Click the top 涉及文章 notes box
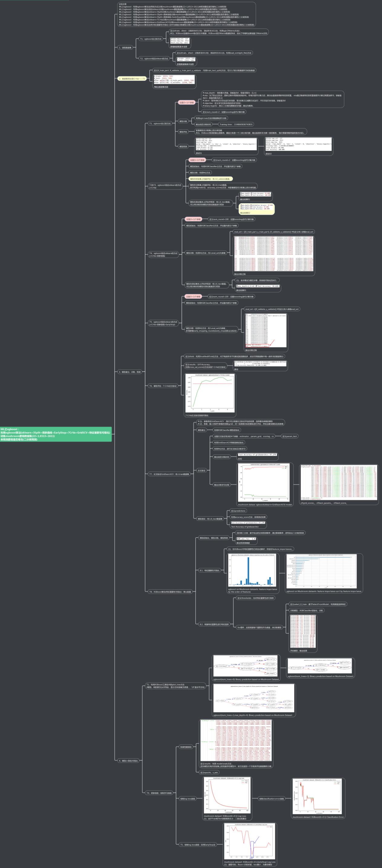 click(x=186, y=15)
